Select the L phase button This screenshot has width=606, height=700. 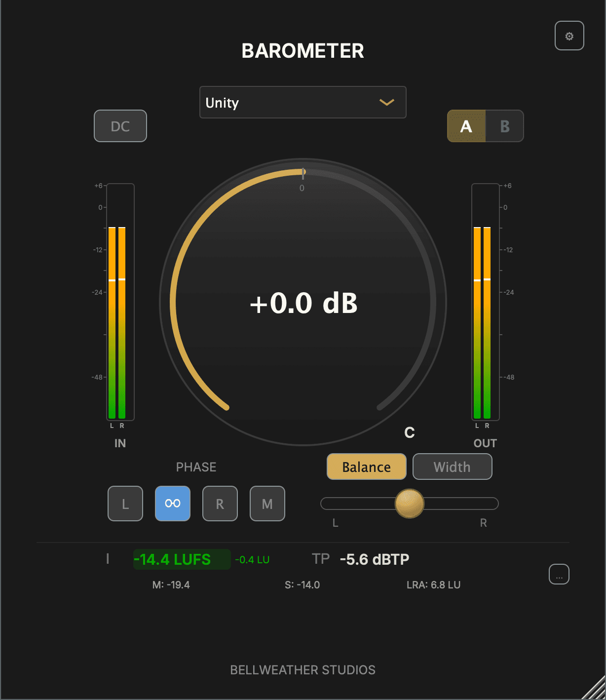coord(125,504)
